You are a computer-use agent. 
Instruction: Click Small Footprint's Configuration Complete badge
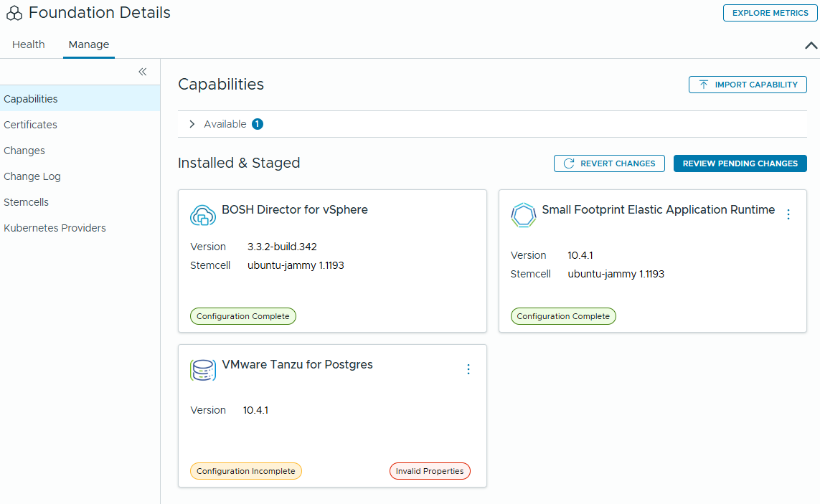tap(563, 316)
